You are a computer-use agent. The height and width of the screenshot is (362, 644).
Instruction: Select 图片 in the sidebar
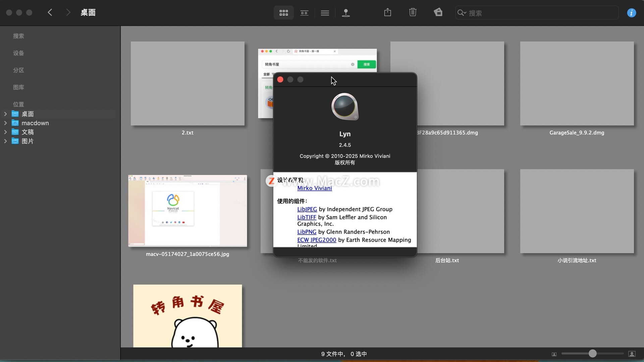click(x=28, y=141)
